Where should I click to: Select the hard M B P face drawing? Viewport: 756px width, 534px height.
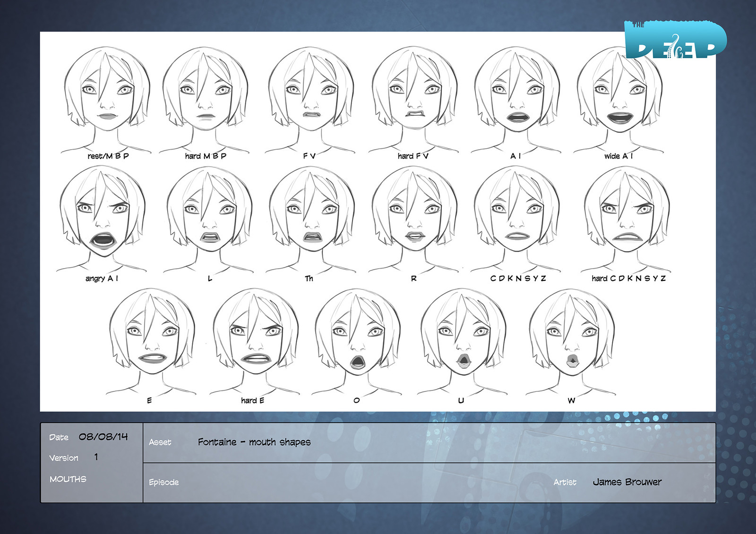point(205,99)
